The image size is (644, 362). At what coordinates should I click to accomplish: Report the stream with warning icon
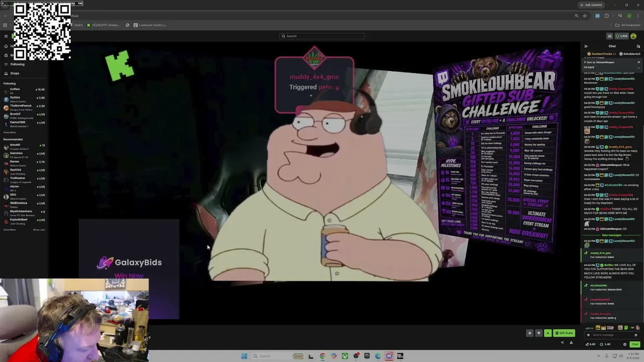[x=571, y=343]
